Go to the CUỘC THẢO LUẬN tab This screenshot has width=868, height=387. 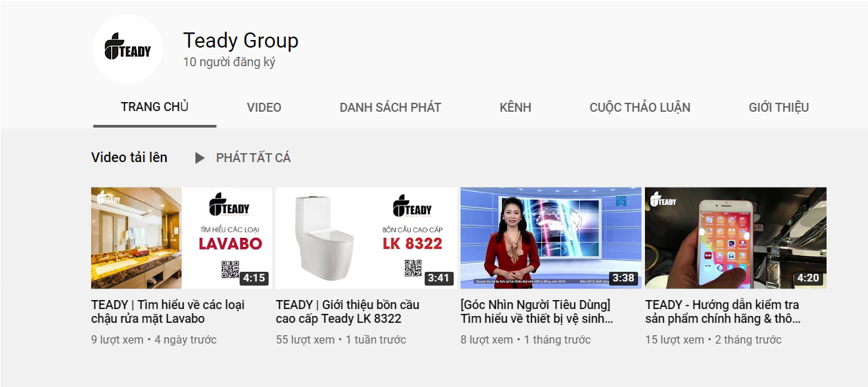pos(640,108)
